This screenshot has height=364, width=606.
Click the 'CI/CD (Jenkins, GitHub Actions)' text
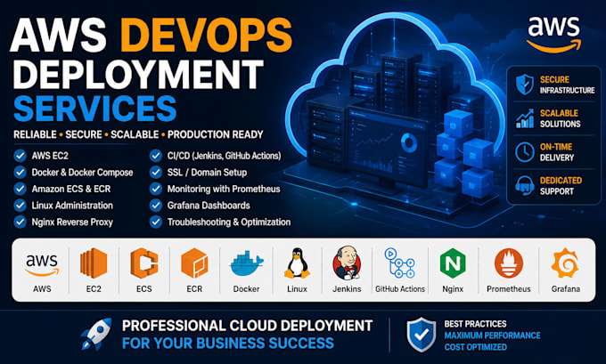pyautogui.click(x=225, y=156)
